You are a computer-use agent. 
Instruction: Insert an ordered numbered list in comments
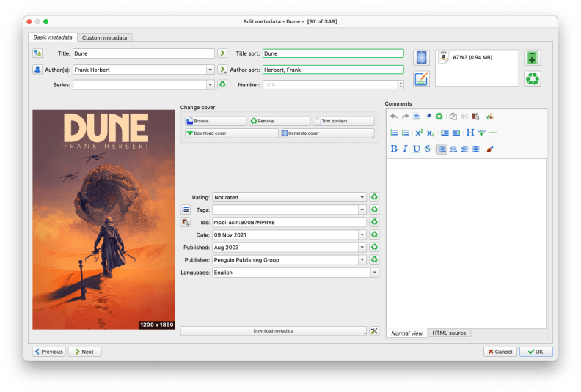click(394, 133)
